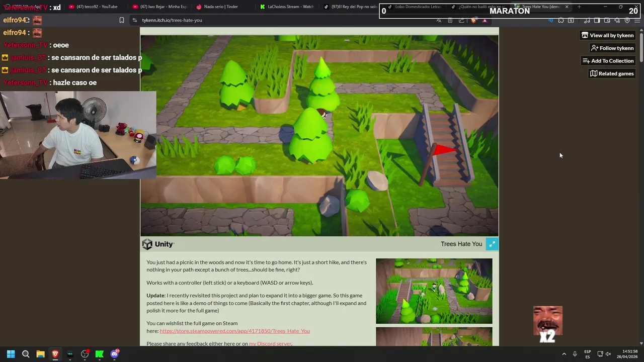Open Discord from the taskbar
This screenshot has width=644, height=362.
click(115, 354)
